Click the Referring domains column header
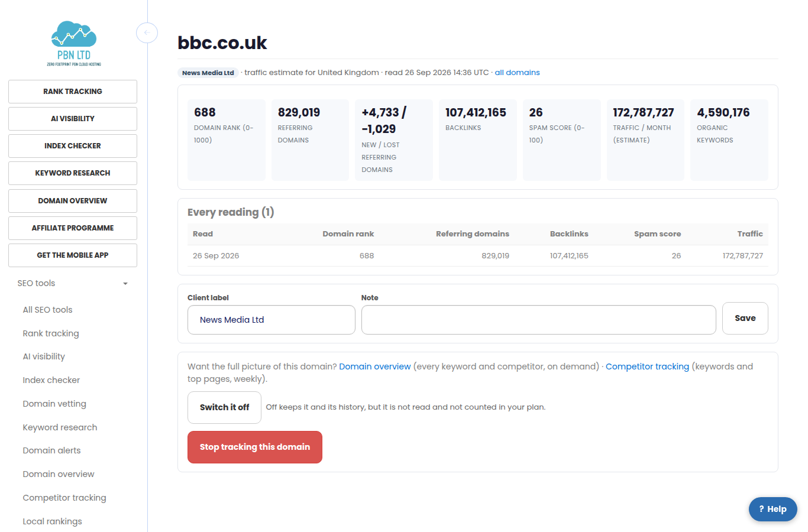 [x=473, y=234]
